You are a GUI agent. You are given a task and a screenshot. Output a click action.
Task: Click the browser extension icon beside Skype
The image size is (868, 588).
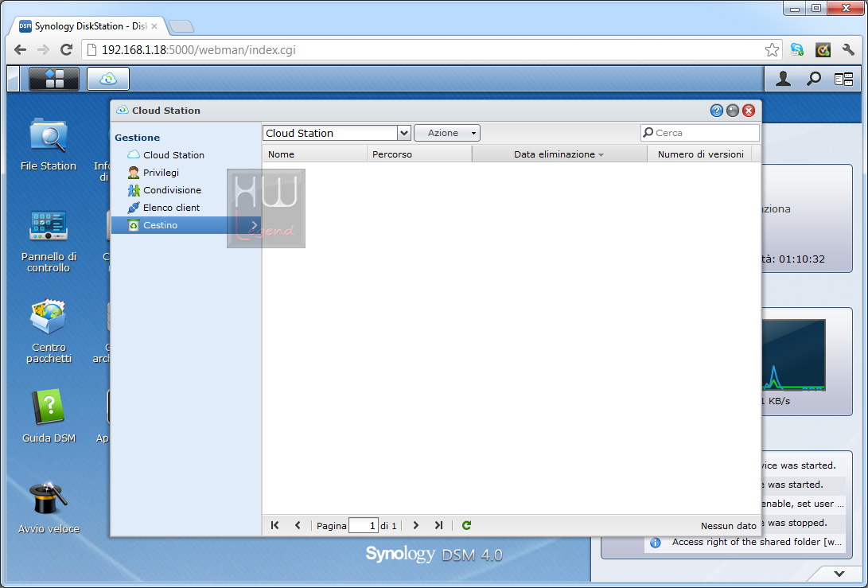823,50
